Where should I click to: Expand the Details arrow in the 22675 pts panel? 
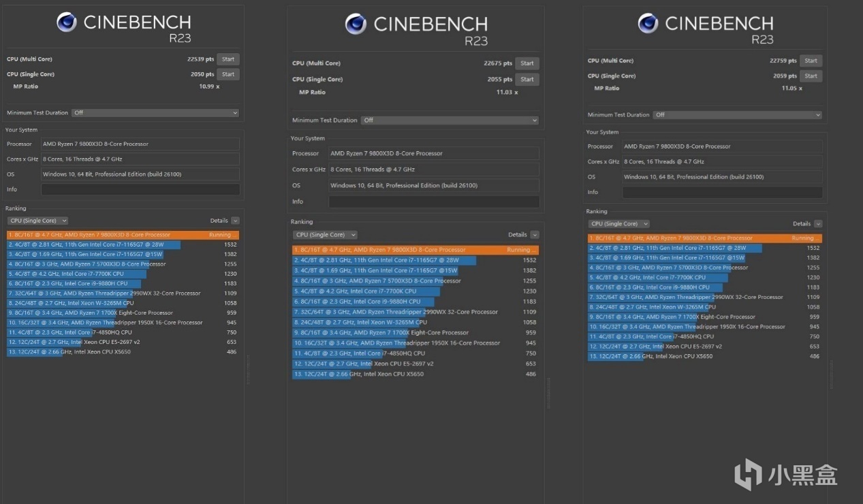(x=535, y=235)
